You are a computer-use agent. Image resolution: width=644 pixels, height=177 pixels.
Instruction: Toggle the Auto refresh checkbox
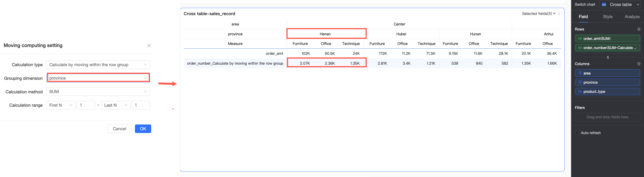coord(577,133)
